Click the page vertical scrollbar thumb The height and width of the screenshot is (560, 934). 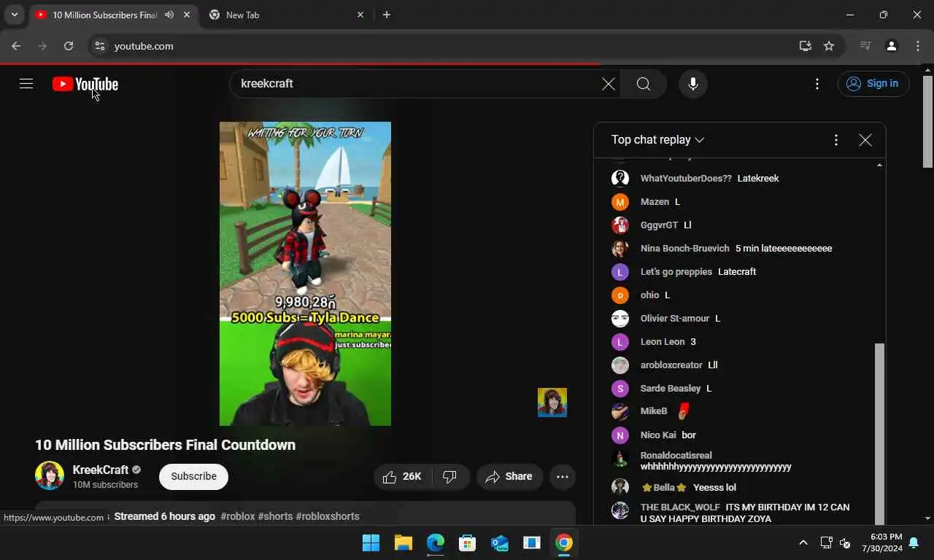tap(928, 122)
